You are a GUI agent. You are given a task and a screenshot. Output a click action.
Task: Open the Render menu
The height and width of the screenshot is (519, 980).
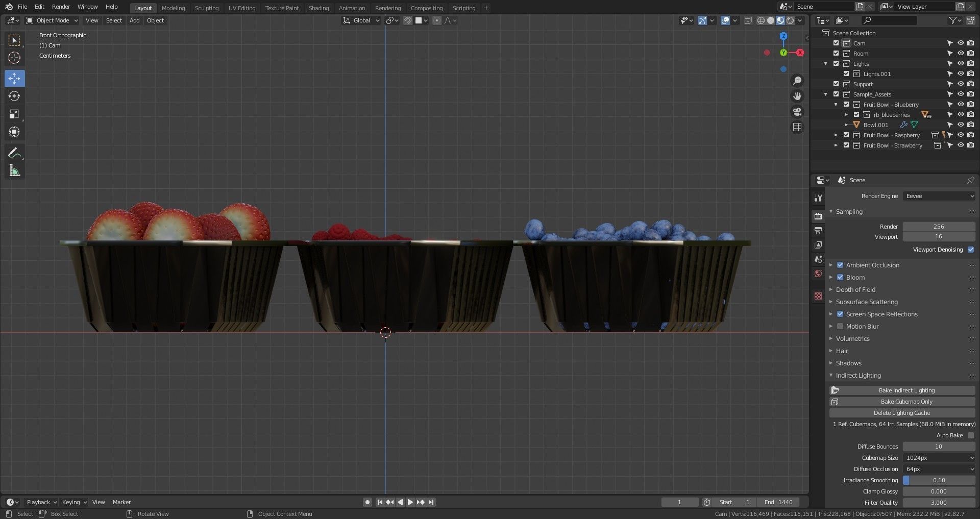click(61, 7)
